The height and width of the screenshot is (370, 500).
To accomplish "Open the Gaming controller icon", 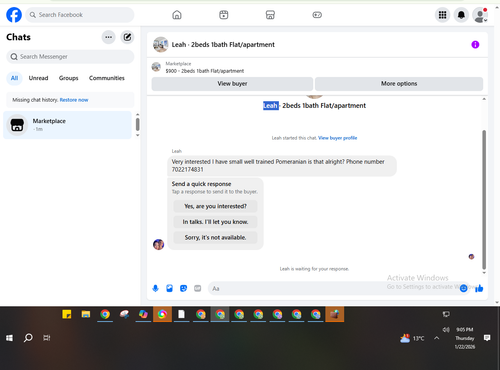I will click(317, 15).
